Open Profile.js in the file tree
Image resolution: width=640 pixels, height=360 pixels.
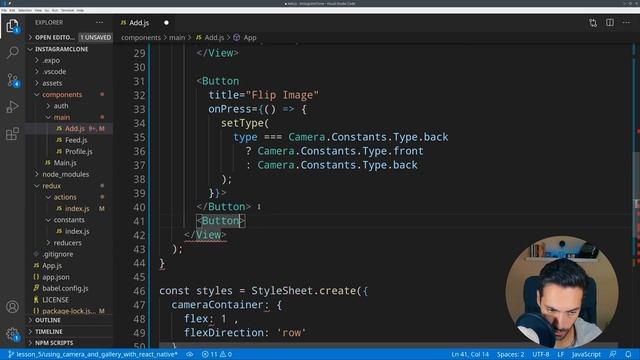(x=70, y=151)
